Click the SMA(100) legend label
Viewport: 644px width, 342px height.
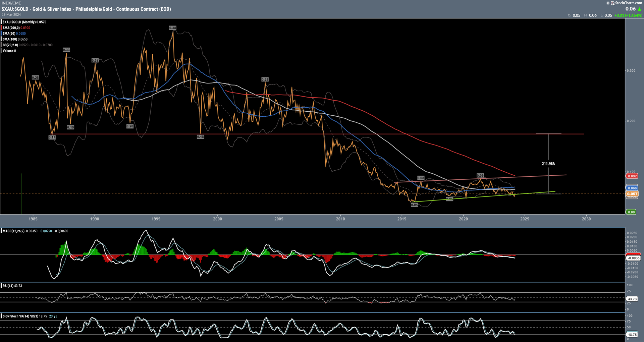[x=10, y=39]
